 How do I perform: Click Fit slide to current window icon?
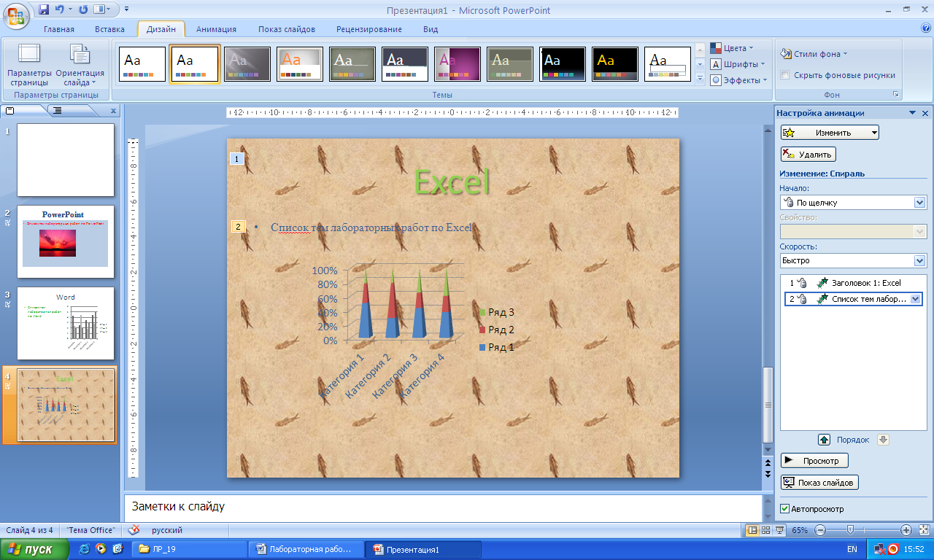coord(924,530)
